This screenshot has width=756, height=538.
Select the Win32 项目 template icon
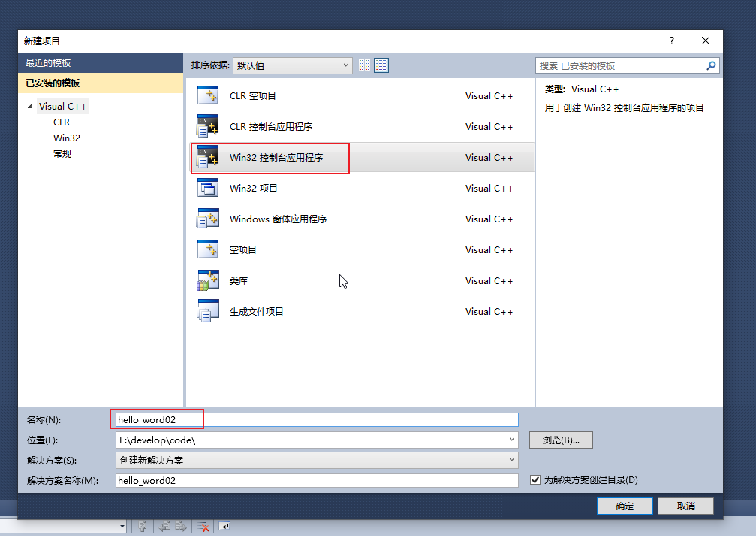click(208, 188)
